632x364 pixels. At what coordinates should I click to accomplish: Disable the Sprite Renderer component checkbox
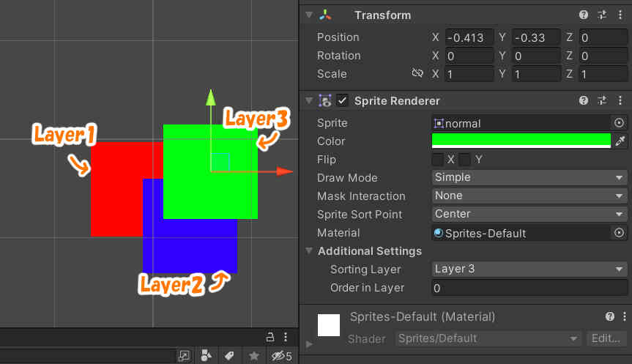[x=342, y=100]
